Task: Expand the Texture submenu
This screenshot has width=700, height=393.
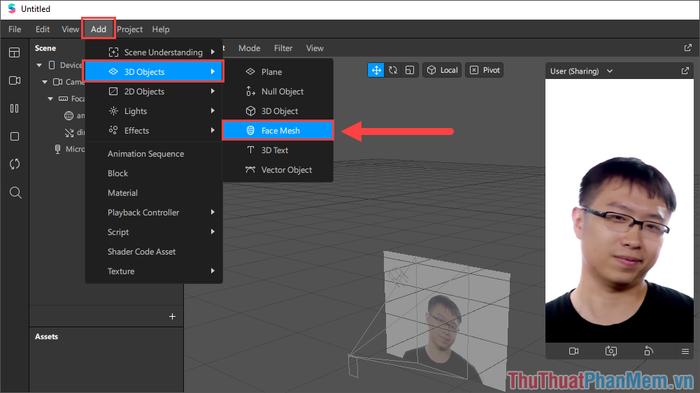Action: point(154,272)
